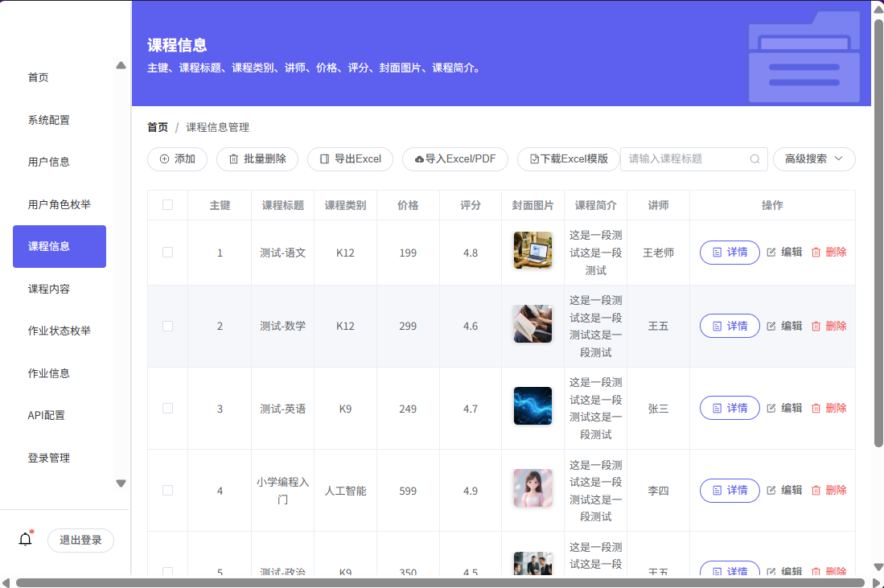The image size is (884, 588).
Task: Click the delete trash icon for 测试-数学 row
Action: tap(816, 327)
